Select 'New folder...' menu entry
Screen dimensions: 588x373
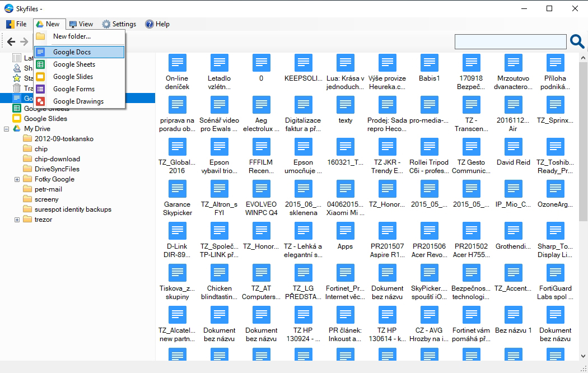click(72, 36)
